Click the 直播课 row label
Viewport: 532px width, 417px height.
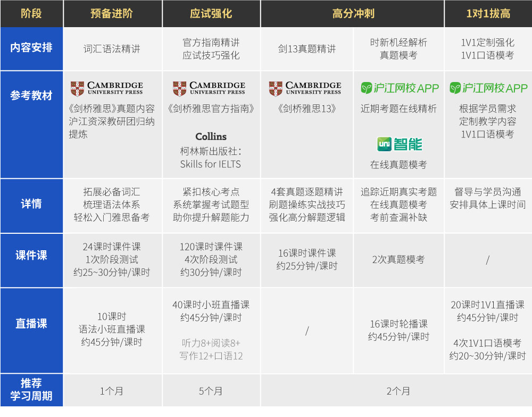click(x=31, y=324)
